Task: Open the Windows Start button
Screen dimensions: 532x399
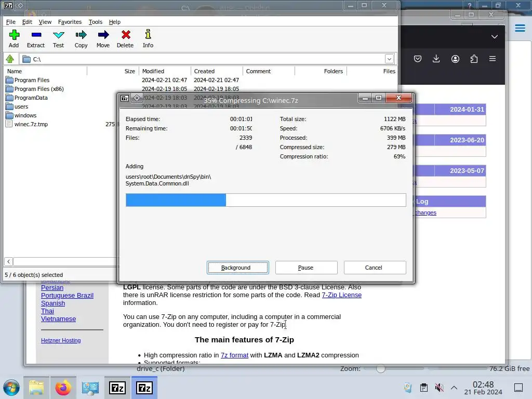Action: [11, 388]
